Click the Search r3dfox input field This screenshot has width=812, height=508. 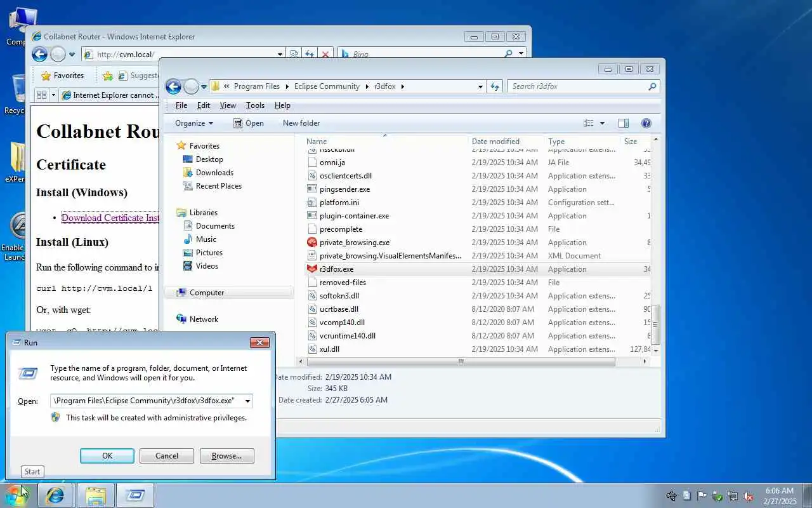click(577, 86)
